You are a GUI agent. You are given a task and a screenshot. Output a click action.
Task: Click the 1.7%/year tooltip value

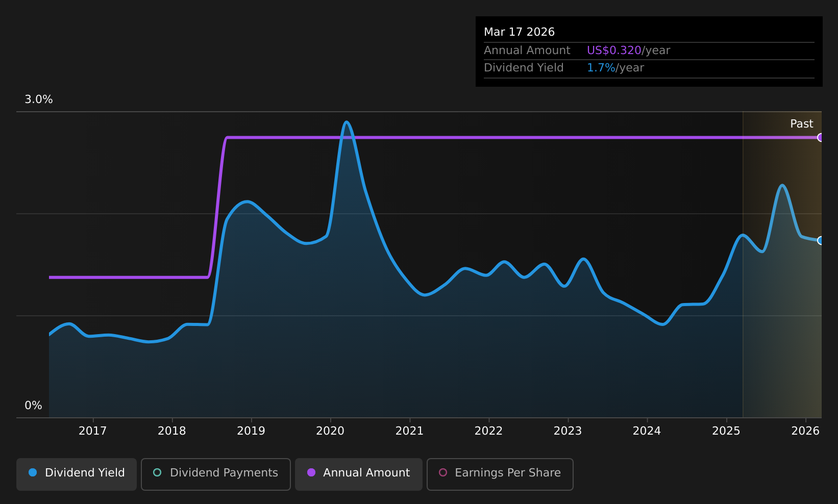point(615,68)
